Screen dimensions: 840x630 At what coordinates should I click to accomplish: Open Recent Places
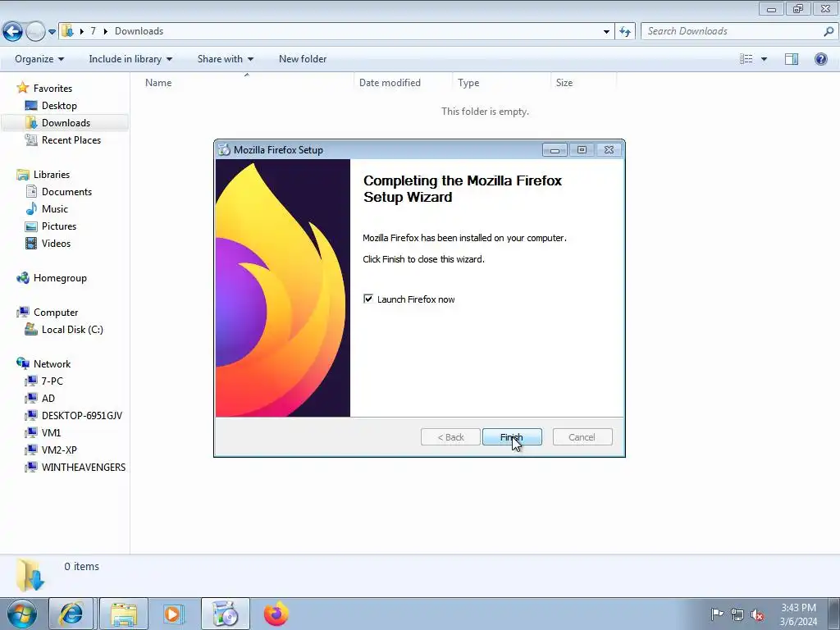tap(71, 139)
